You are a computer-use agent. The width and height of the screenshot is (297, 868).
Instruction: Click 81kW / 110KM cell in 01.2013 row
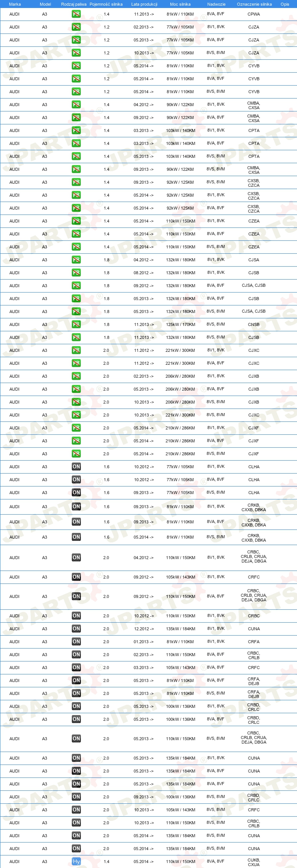(180, 642)
